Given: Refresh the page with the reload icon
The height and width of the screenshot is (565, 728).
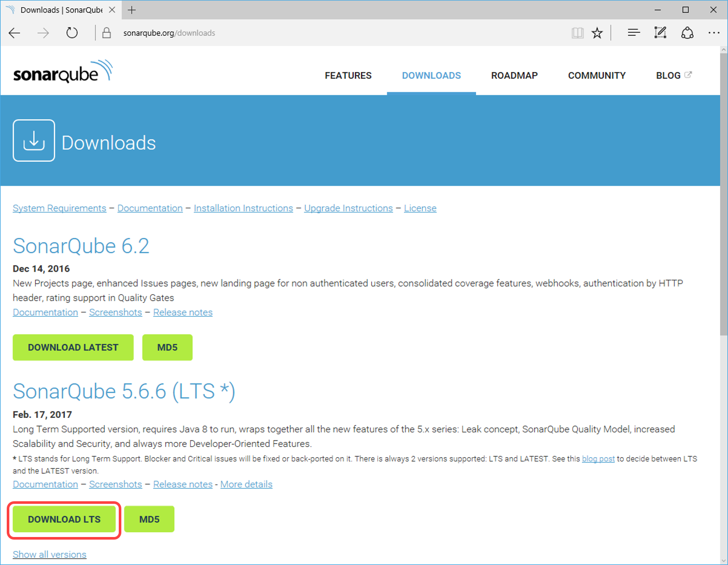Looking at the screenshot, I should click(x=72, y=33).
